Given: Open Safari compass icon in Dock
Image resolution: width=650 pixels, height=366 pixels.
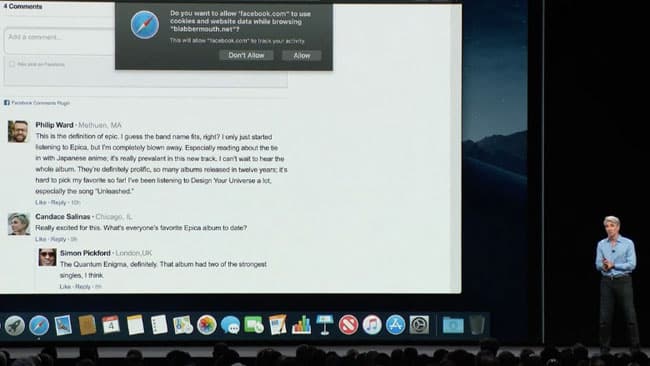Looking at the screenshot, I should point(39,325).
